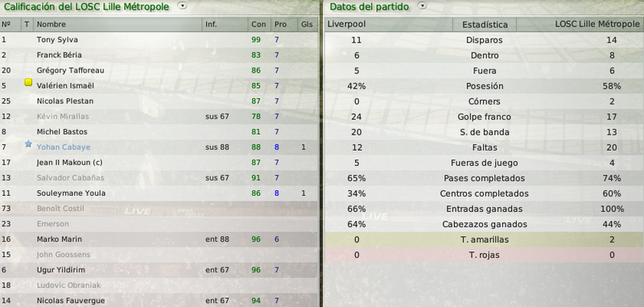This screenshot has width=644, height=307.
Task: Select Souleymane Youla in the ratings list
Action: [x=159, y=193]
